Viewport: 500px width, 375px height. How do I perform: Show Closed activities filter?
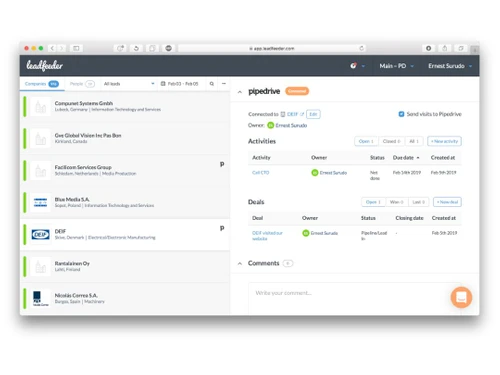click(x=391, y=141)
